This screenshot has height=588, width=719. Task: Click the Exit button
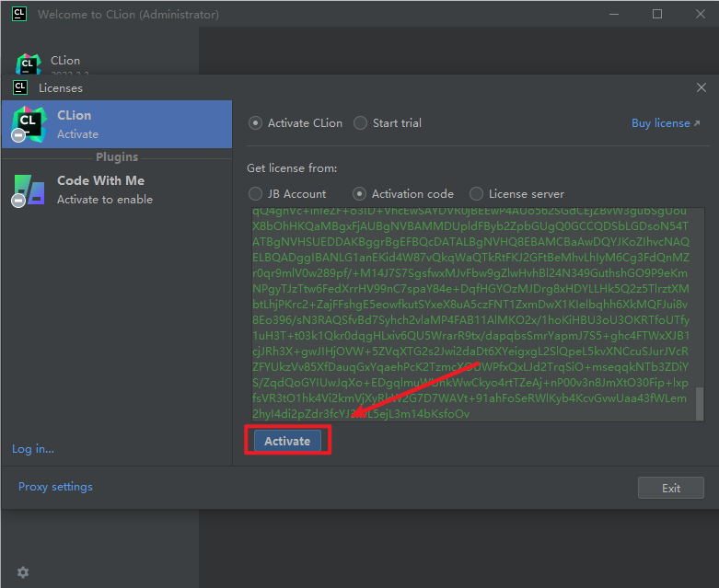(670, 488)
